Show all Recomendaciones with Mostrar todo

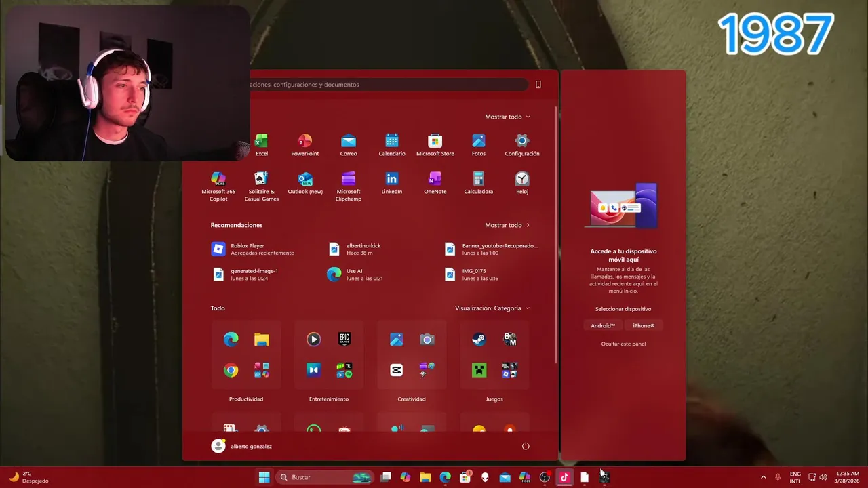click(507, 225)
